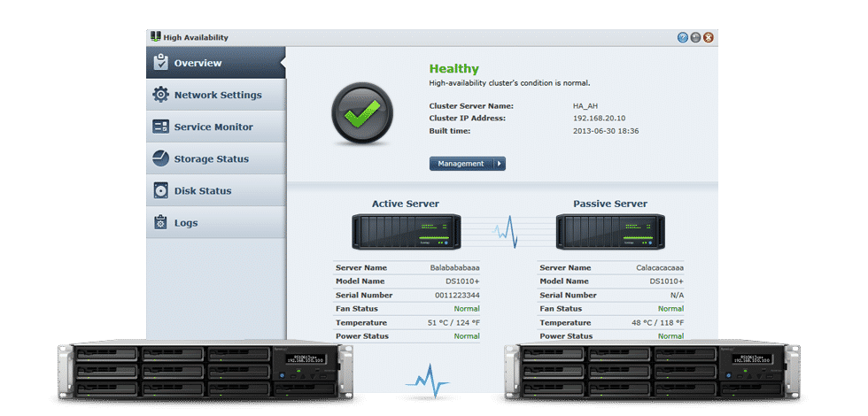
Task: Click the Network Settings gear icon
Action: coord(160,94)
